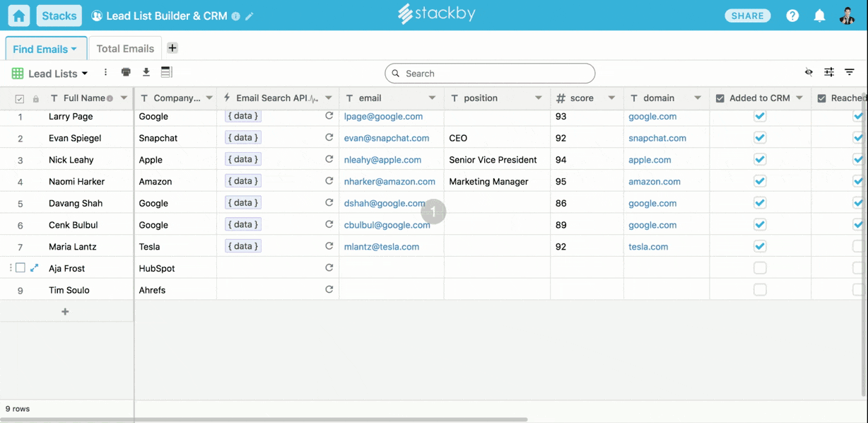868x423 pixels.
Task: Refresh Email Search API for Aja Frost
Action: click(329, 268)
